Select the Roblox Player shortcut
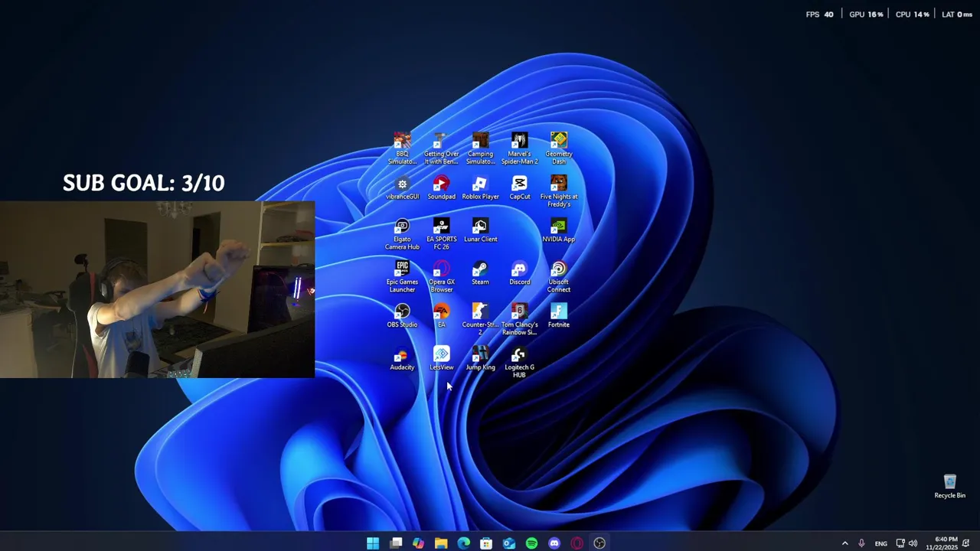The width and height of the screenshot is (980, 551). (480, 188)
